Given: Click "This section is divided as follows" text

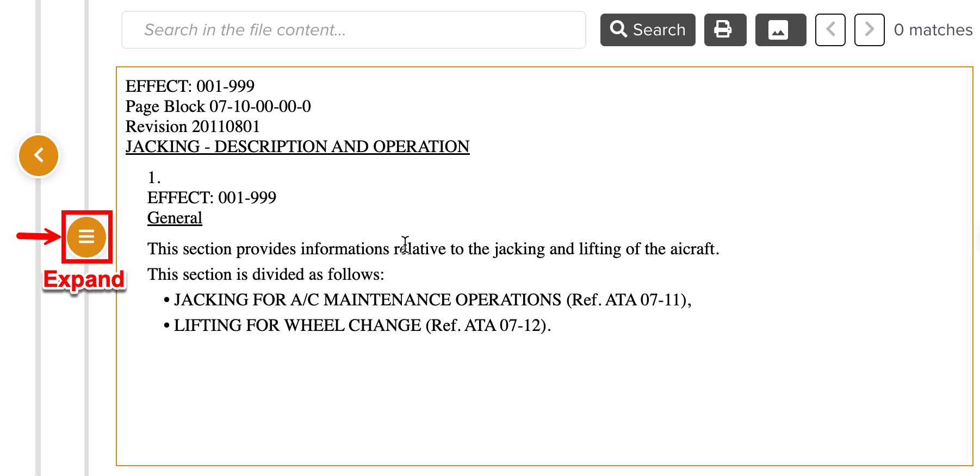Looking at the screenshot, I should (265, 274).
